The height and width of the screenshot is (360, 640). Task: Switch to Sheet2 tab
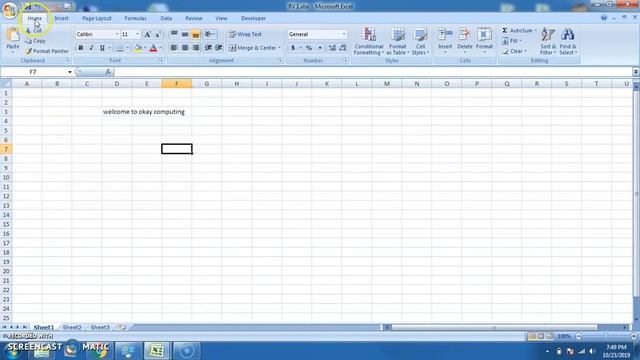coord(72,327)
